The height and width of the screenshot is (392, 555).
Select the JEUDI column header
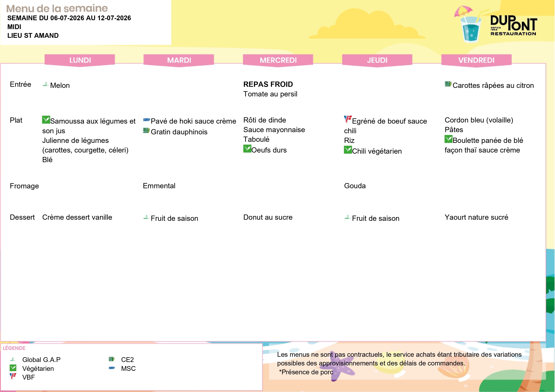377,60
